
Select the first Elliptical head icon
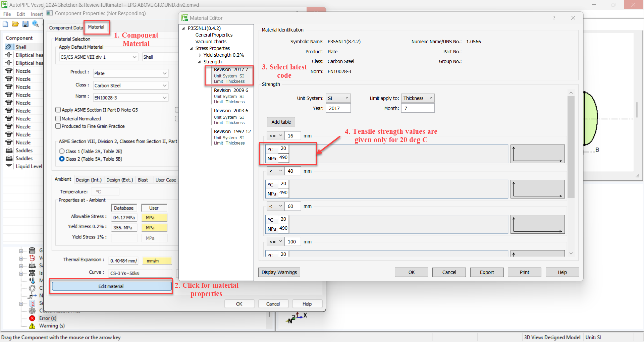[x=9, y=55]
